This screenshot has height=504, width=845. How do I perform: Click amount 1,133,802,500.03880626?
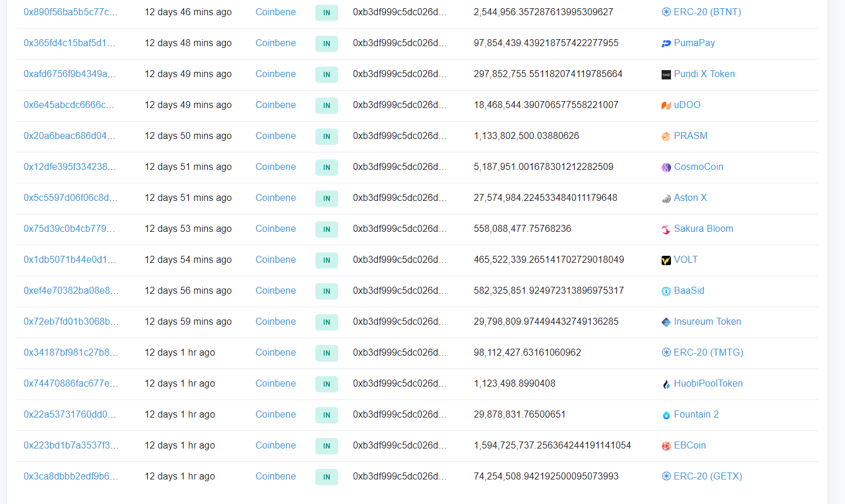point(526,135)
